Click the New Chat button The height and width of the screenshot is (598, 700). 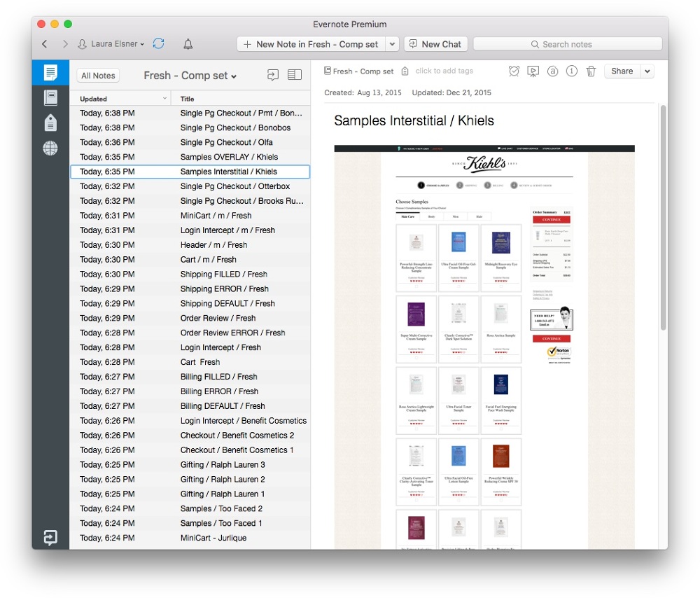[x=435, y=44]
